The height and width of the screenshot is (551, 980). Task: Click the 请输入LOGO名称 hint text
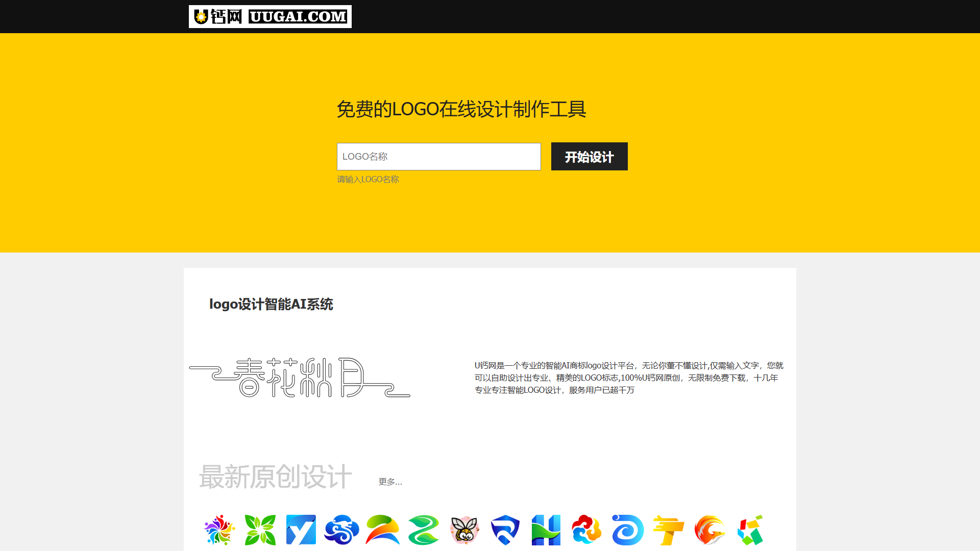point(368,180)
